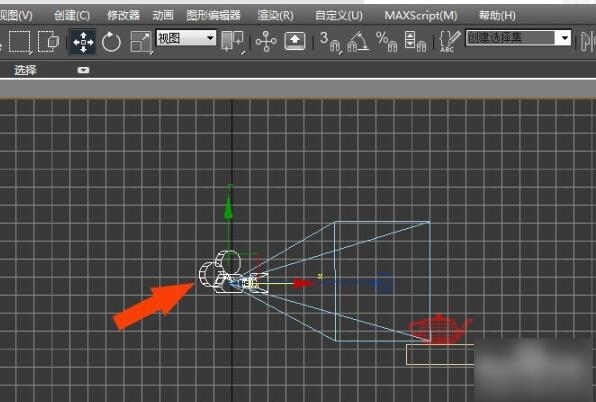The height and width of the screenshot is (402, 596).
Task: Open the 修改器 menu
Action: [123, 16]
